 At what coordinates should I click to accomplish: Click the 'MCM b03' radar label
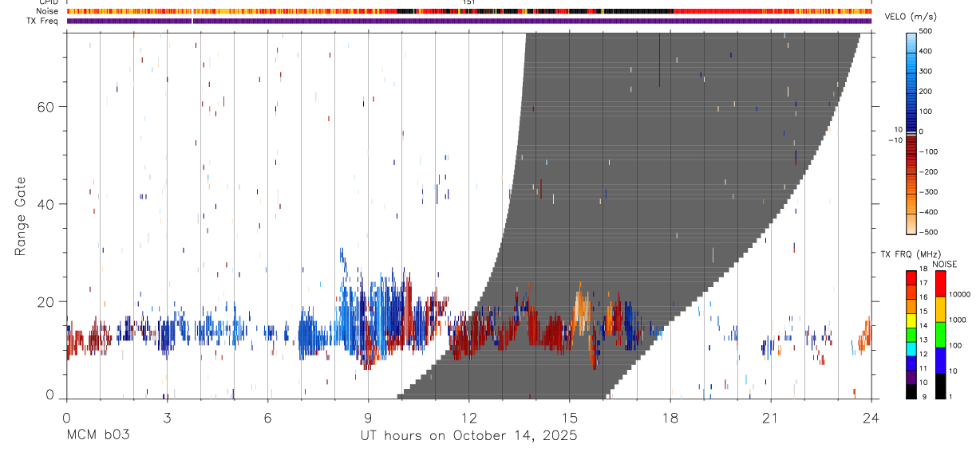97,436
